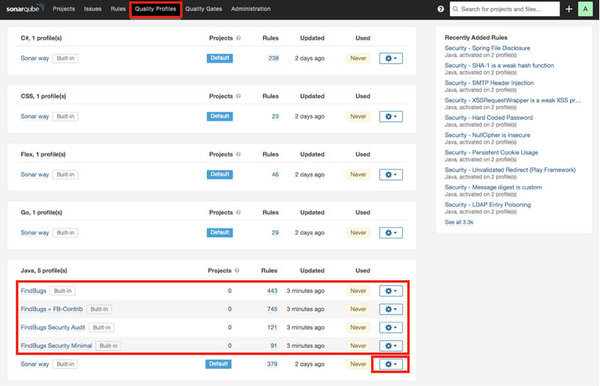
Task: Click the See all 3.3k link
Action: (459, 222)
